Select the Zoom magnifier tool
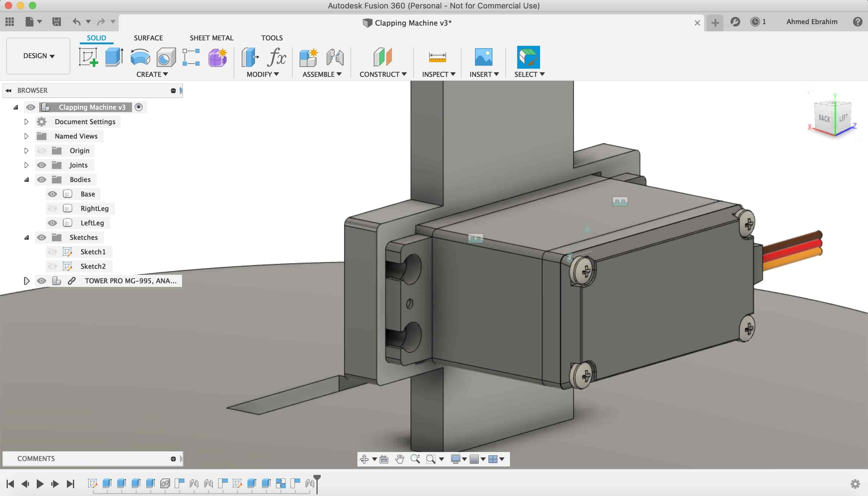Viewport: 868px width, 496px height. 415,459
